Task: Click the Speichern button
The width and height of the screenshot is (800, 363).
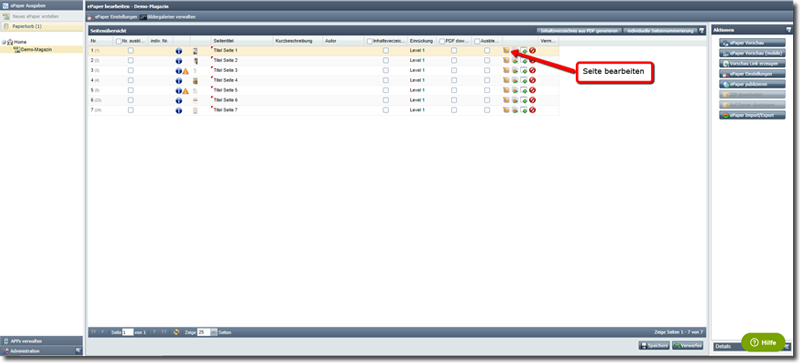Action: [x=654, y=346]
